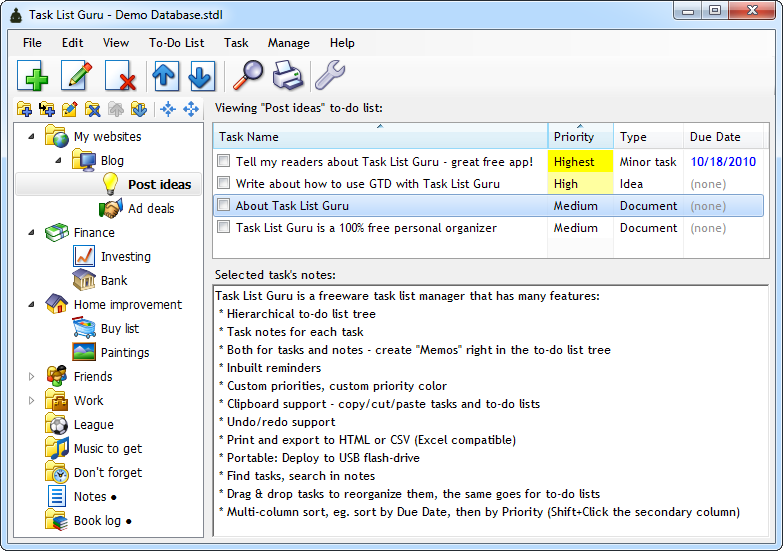Open the Manage menu
This screenshot has height=551, width=783.
point(288,43)
